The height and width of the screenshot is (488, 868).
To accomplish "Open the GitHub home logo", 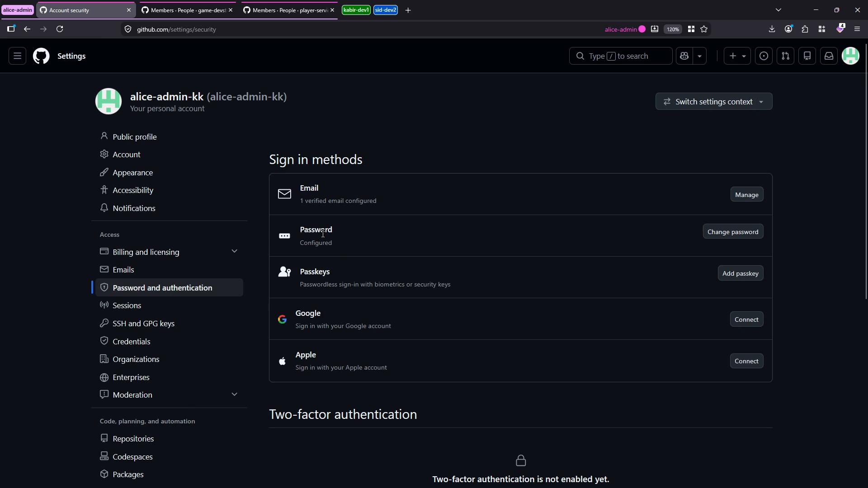I will coord(41,56).
